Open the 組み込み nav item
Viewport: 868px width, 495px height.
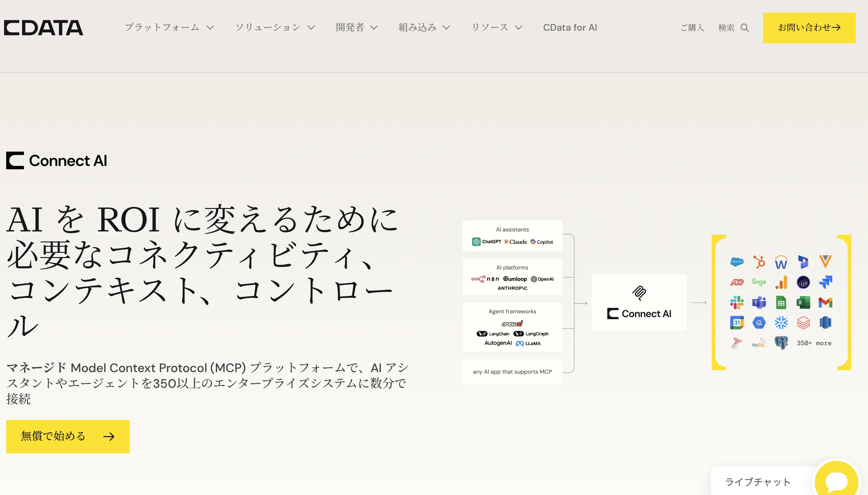tap(418, 27)
